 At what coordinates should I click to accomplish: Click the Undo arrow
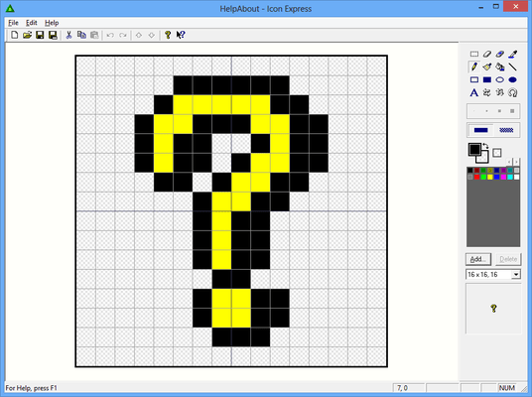point(110,35)
